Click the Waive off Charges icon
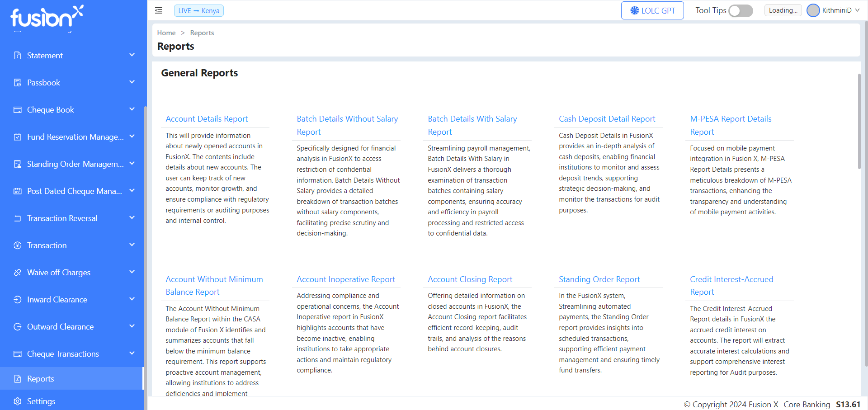This screenshot has width=868, height=410. click(17, 272)
